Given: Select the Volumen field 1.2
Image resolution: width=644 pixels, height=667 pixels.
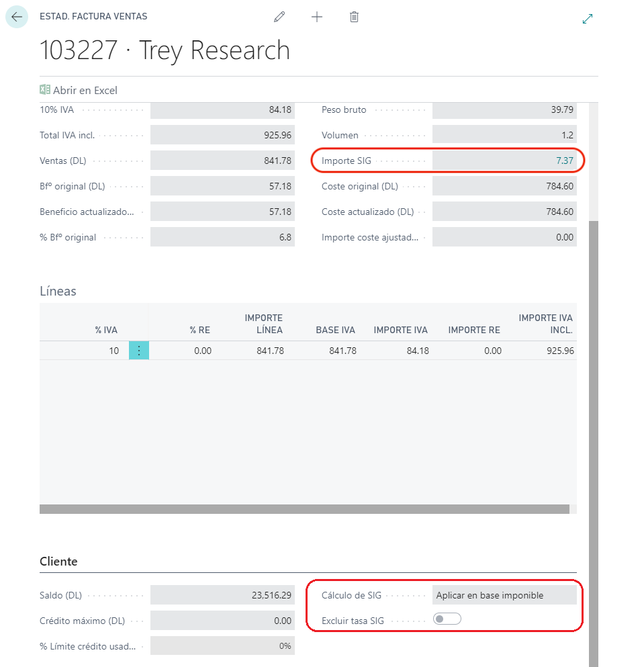Looking at the screenshot, I should [504, 135].
